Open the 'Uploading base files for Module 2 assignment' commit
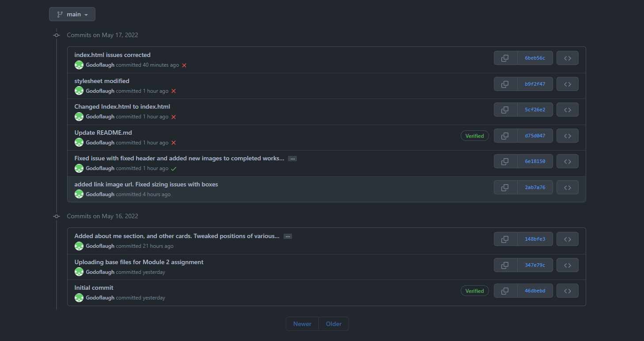 [x=139, y=261]
